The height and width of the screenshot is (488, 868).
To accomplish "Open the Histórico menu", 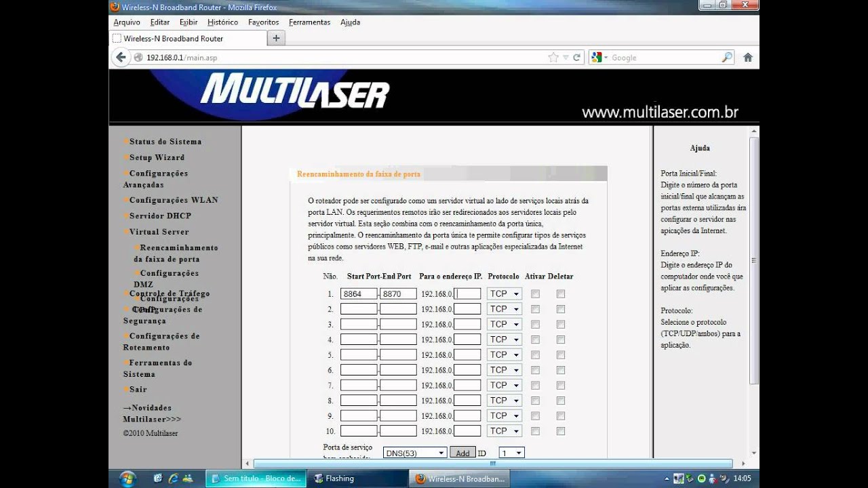I will (x=223, y=22).
